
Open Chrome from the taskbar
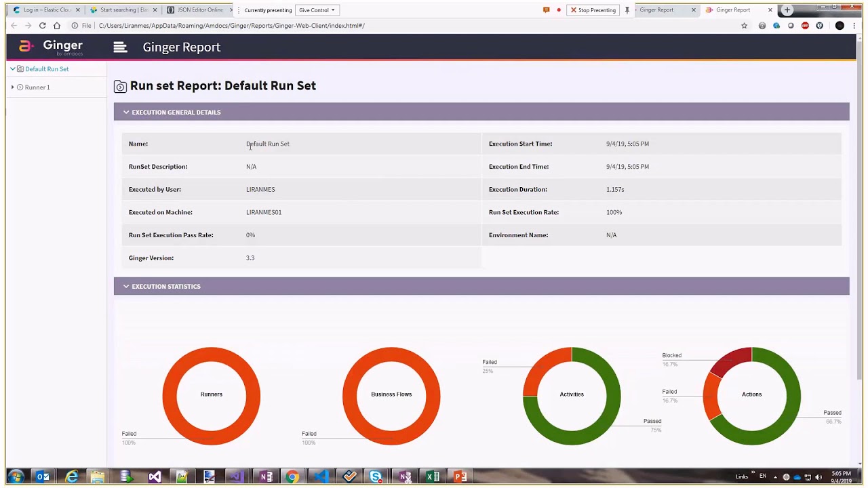pyautogui.click(x=292, y=477)
